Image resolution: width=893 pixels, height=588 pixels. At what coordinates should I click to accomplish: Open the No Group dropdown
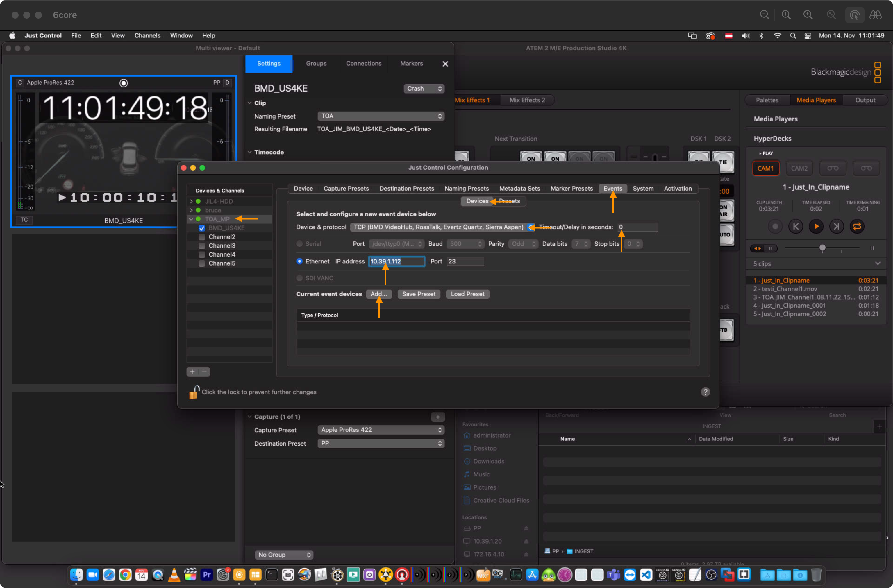click(284, 555)
